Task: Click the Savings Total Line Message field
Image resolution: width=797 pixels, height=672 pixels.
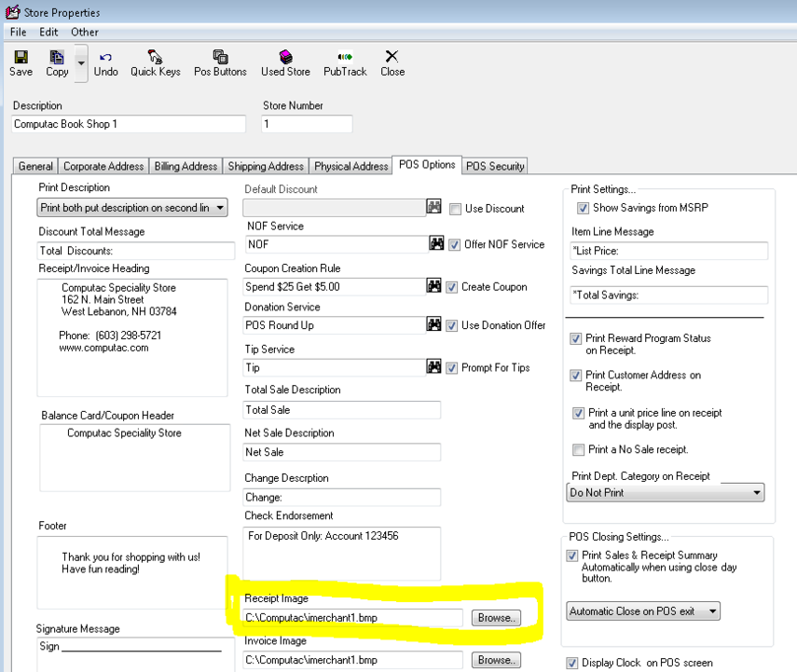Action: (x=669, y=295)
